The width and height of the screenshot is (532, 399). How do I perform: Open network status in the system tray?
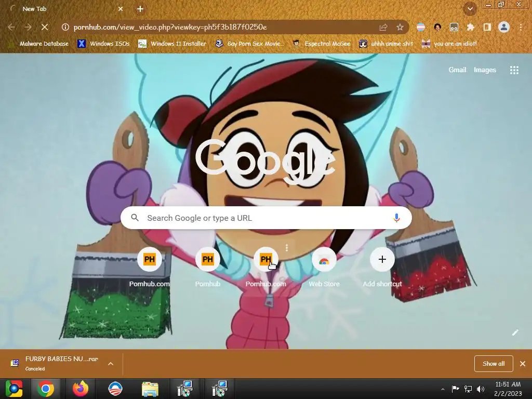point(468,389)
